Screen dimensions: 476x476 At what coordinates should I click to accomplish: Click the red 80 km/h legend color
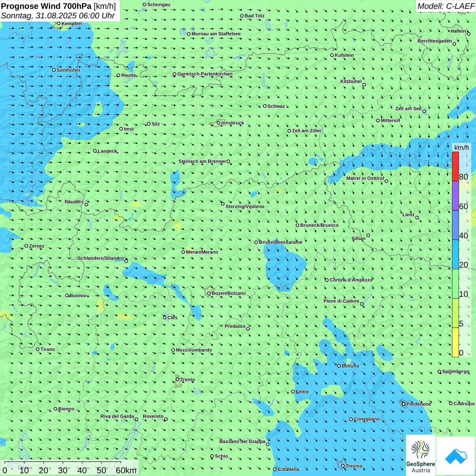point(455,166)
